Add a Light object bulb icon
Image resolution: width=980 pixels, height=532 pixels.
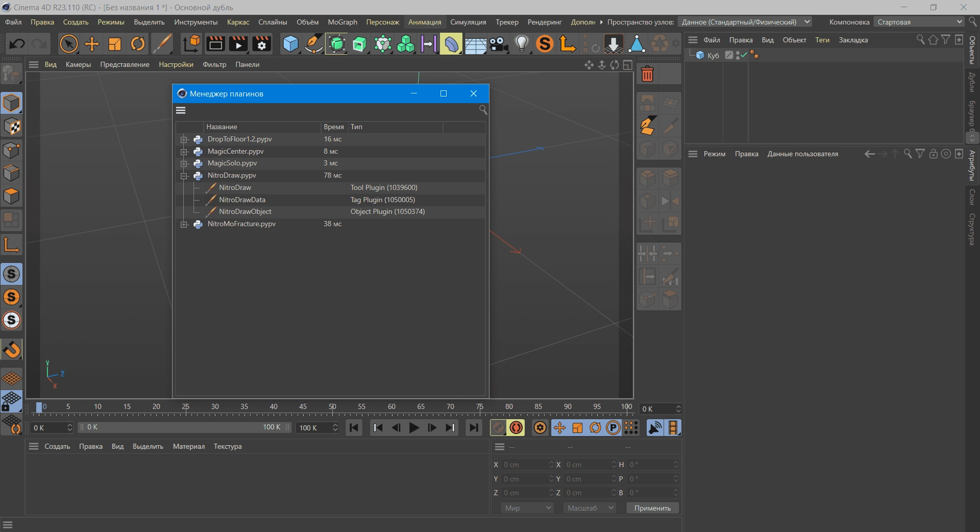[522, 44]
